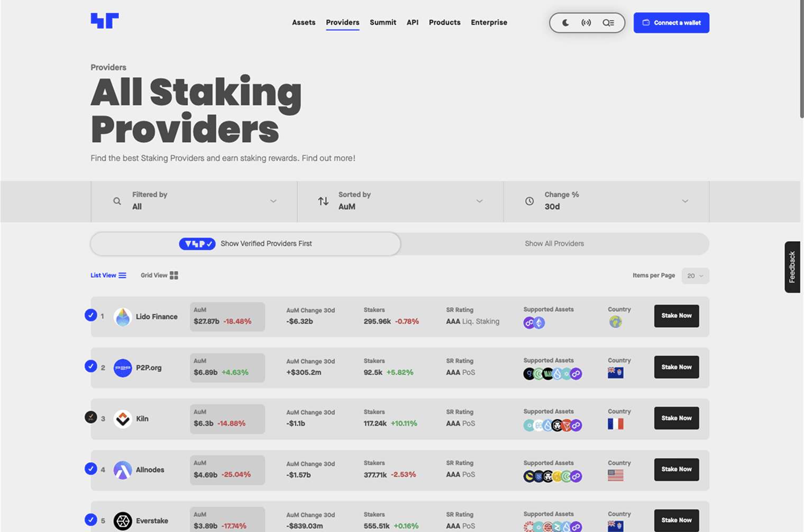This screenshot has width=804, height=532.
Task: Switch to List View
Action: coord(108,275)
